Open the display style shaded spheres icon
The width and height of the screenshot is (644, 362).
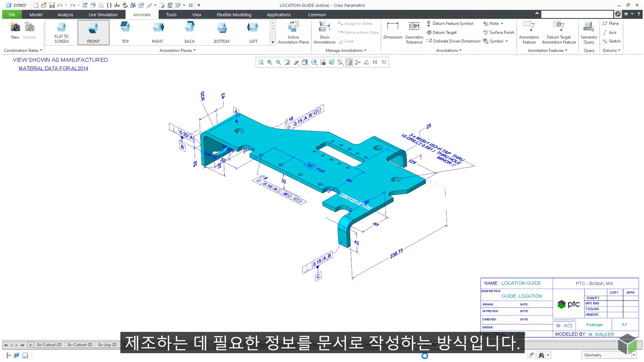click(x=296, y=62)
